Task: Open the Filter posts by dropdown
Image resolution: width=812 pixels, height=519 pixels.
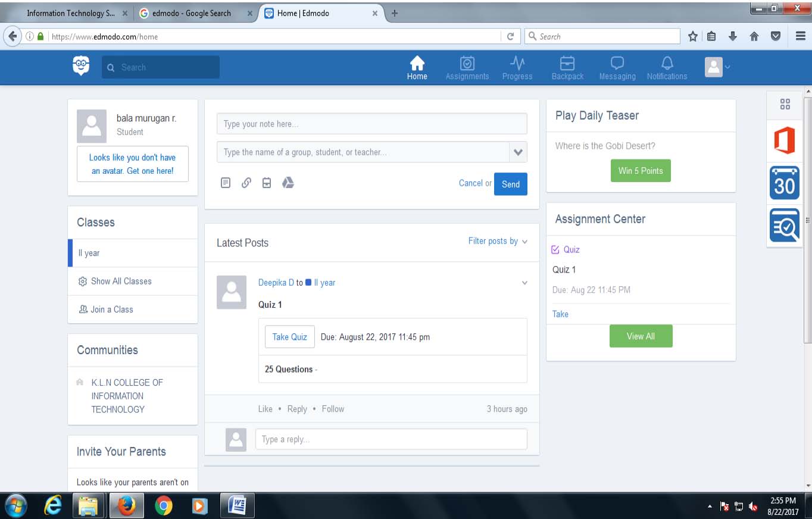Action: click(x=498, y=241)
